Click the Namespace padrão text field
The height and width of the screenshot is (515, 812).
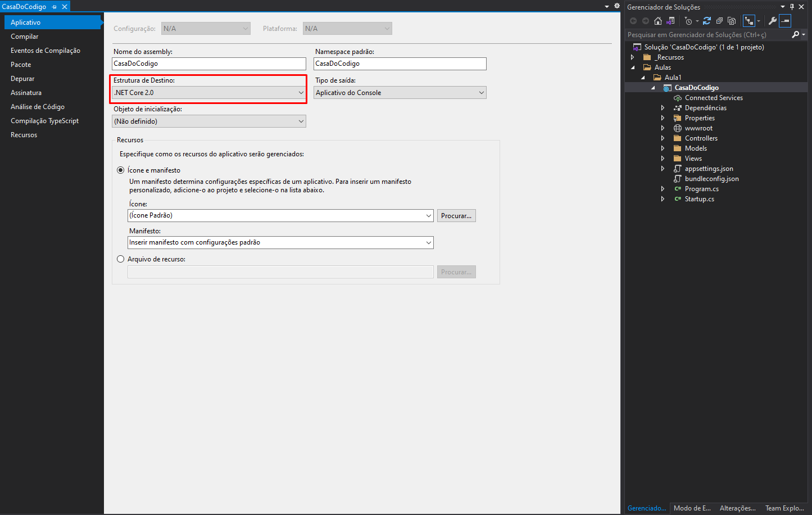click(400, 64)
